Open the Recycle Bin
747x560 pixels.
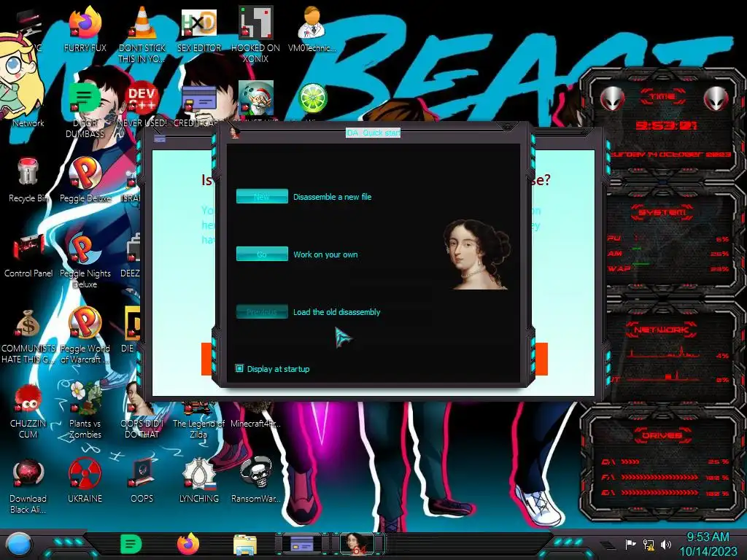28,172
